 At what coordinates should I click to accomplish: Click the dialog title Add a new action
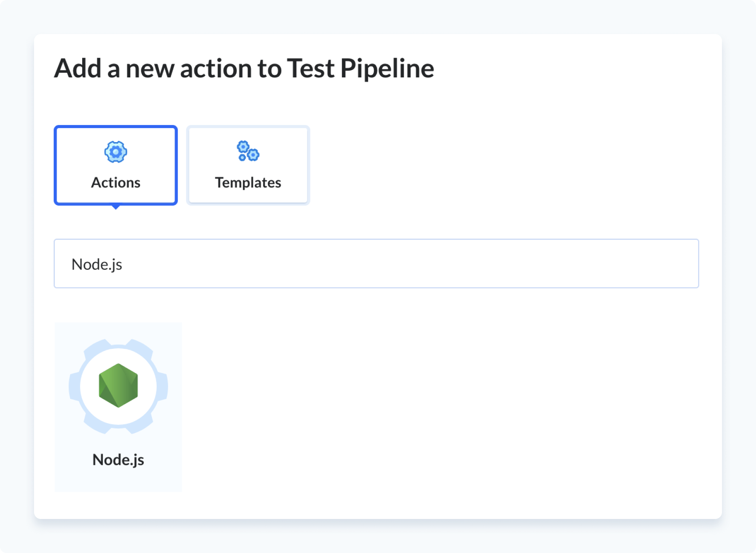click(x=243, y=68)
